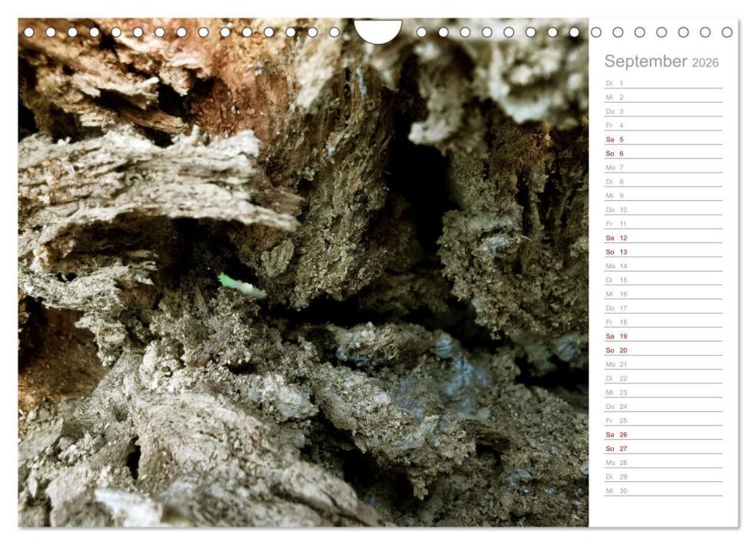Choose the Mi 30 last date row
Screen dimensions: 756x545
(663, 490)
